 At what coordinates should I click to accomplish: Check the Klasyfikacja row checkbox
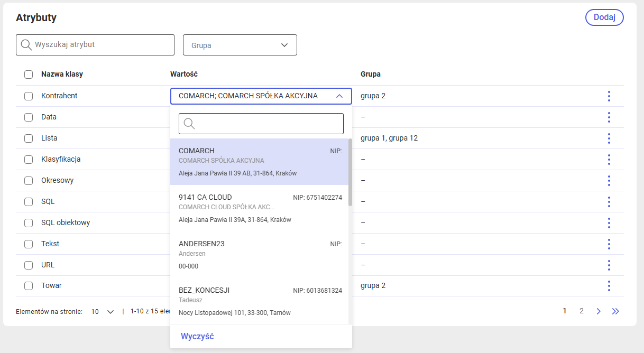[x=29, y=160]
